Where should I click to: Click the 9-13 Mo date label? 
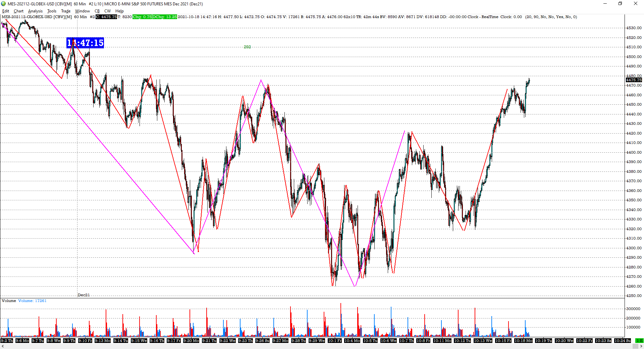103,341
